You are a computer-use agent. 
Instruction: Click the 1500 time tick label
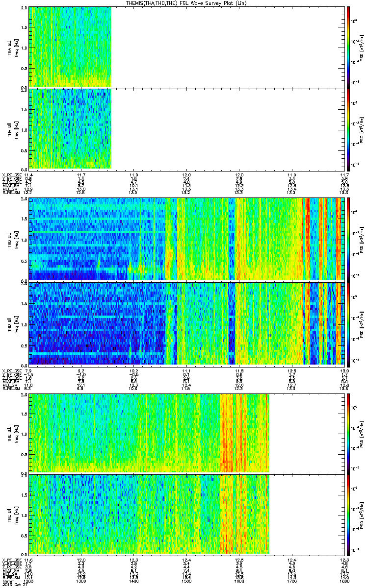186,581
